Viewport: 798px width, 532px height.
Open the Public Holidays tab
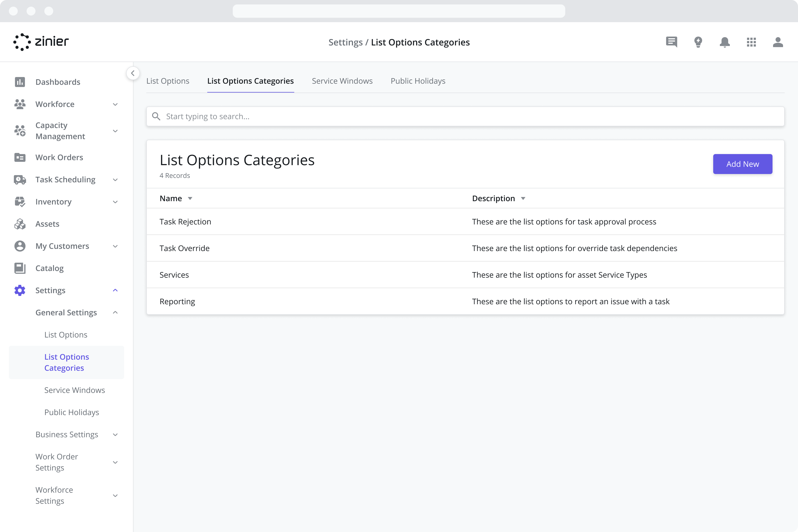pos(418,81)
